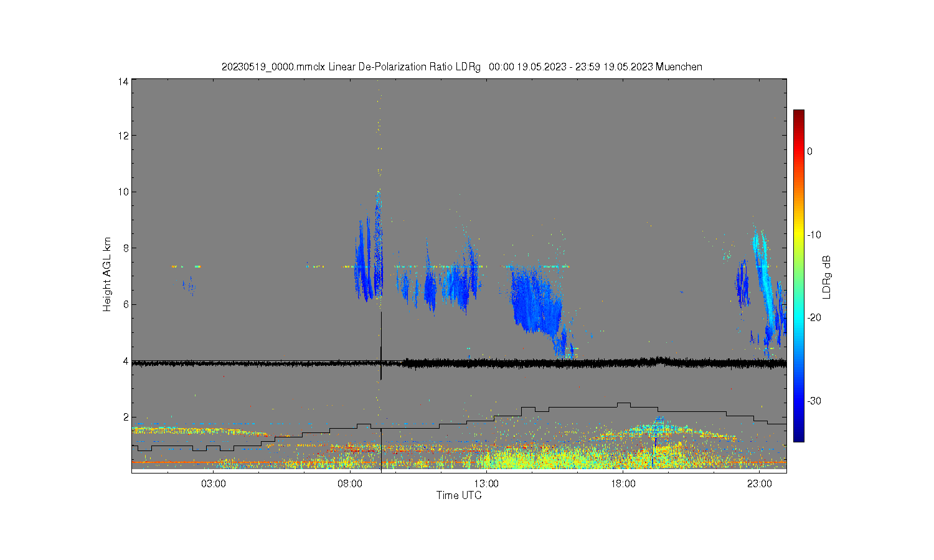Click the tall blue cloud reaching 10 km

[x=377, y=246]
